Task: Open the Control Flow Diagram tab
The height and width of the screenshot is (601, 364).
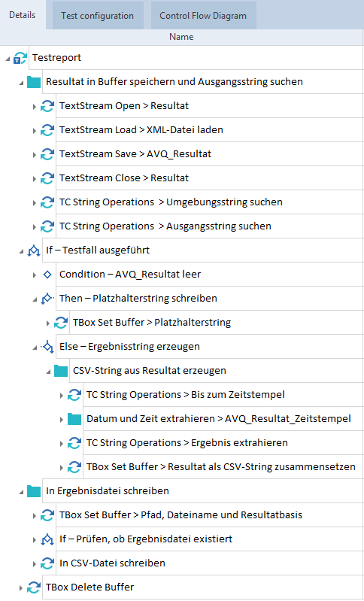Action: 203,16
